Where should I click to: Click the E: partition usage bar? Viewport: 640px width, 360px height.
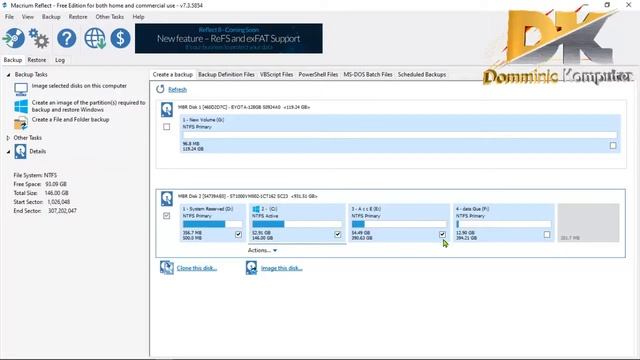pyautogui.click(x=399, y=224)
